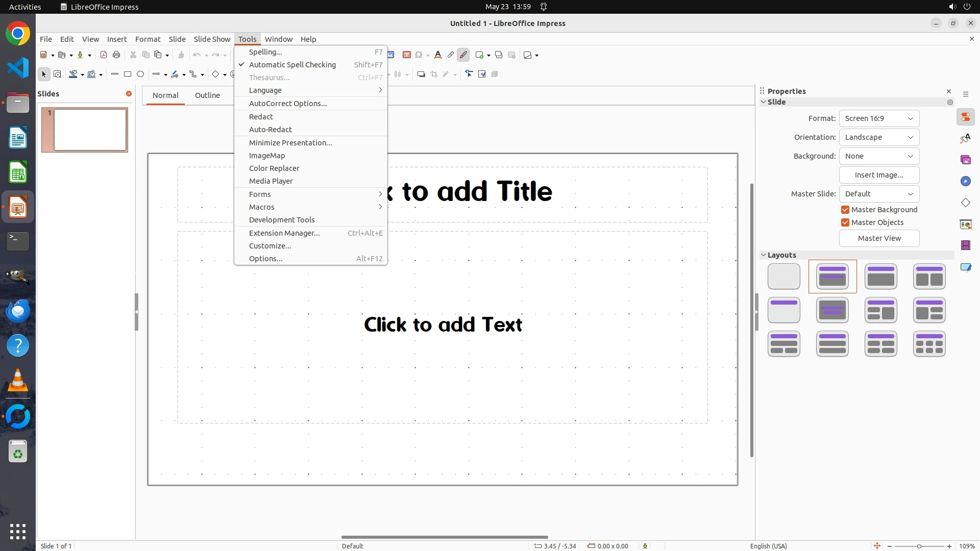
Task: Click the Insert Image button
Action: pos(879,175)
